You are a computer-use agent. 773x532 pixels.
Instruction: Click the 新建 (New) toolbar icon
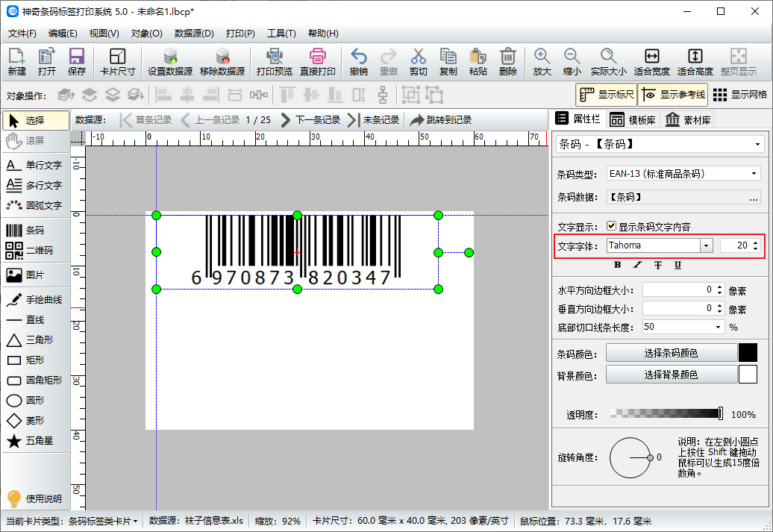click(x=16, y=62)
